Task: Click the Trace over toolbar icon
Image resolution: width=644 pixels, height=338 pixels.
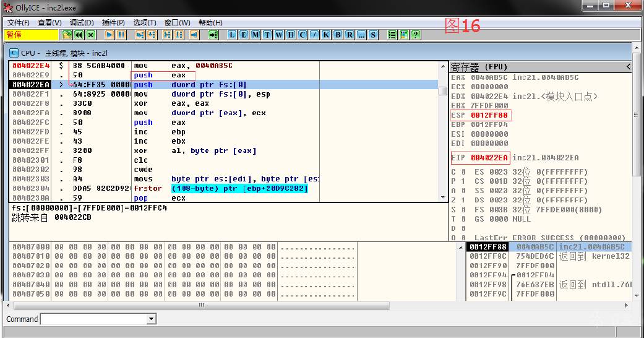Action: 179,35
